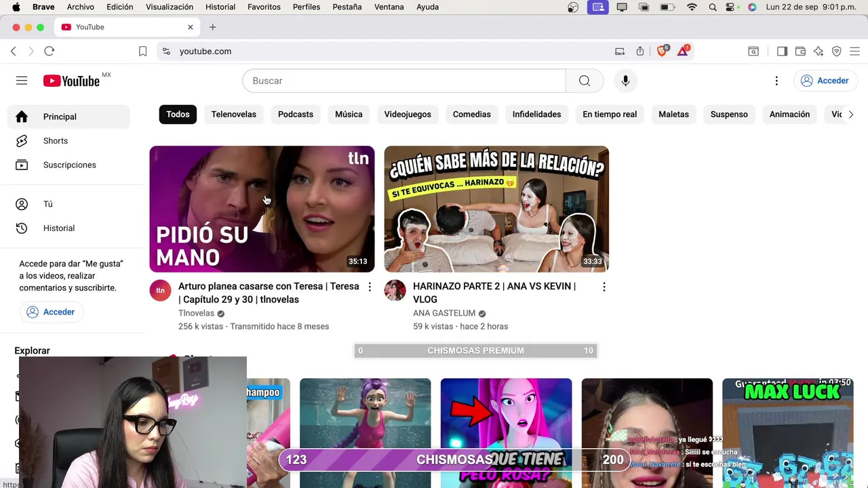Play the ¿Quién sabe más de la relación thumbnail
The width and height of the screenshot is (868, 488).
(x=496, y=209)
